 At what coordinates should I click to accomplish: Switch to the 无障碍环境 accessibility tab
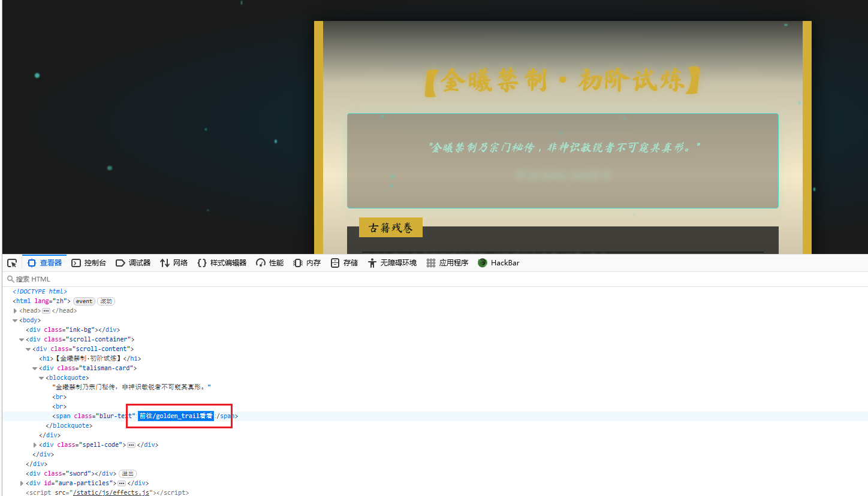pyautogui.click(x=392, y=263)
